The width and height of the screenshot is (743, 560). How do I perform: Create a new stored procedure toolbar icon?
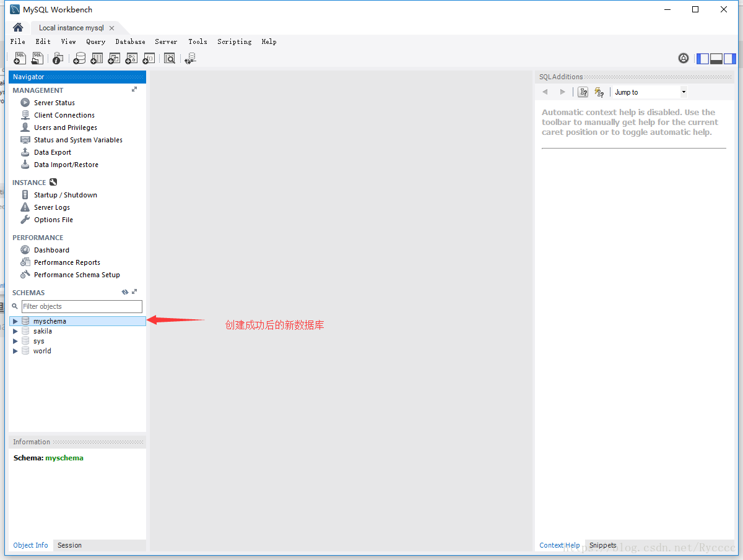[x=131, y=58]
